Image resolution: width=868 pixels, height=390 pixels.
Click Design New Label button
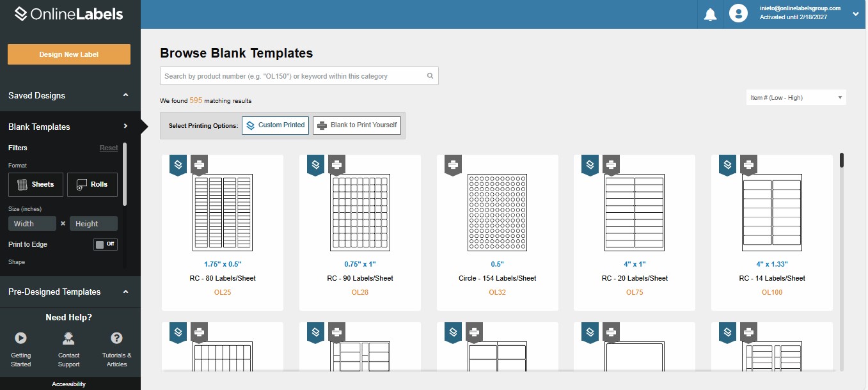(69, 54)
